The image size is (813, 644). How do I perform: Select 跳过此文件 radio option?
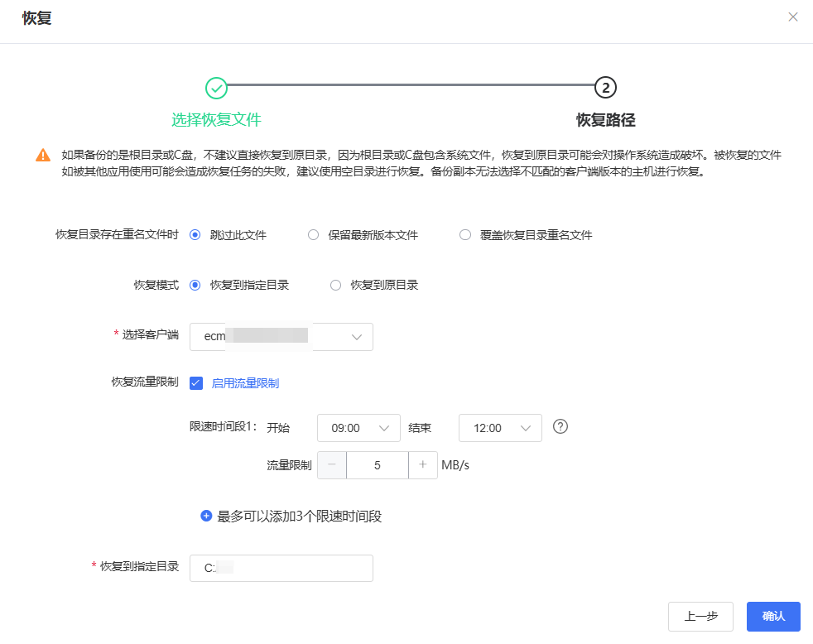pyautogui.click(x=195, y=235)
